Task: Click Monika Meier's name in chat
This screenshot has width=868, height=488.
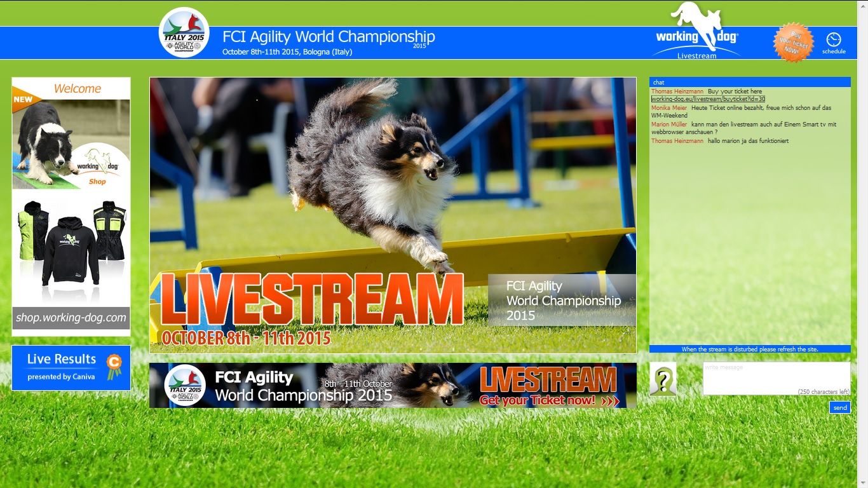Action: pyautogui.click(x=669, y=108)
